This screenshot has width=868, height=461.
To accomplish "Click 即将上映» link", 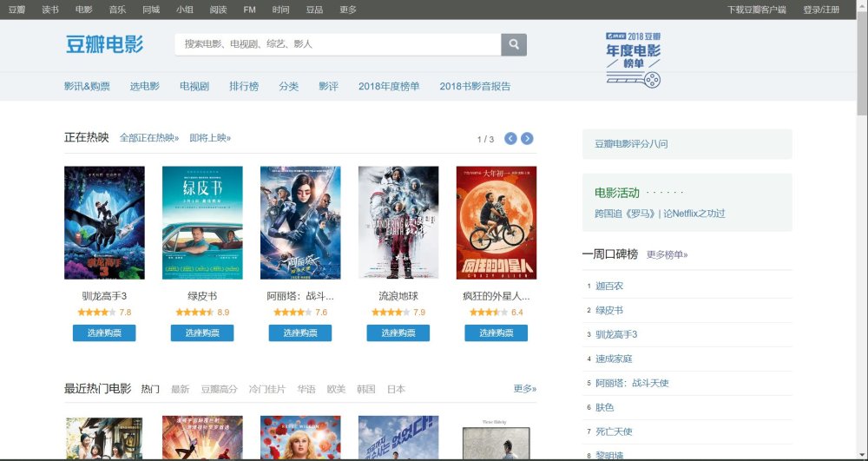I will click(x=210, y=138).
